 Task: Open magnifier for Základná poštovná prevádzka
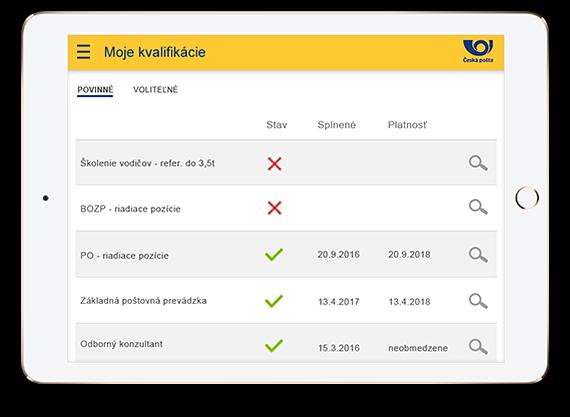(x=478, y=301)
